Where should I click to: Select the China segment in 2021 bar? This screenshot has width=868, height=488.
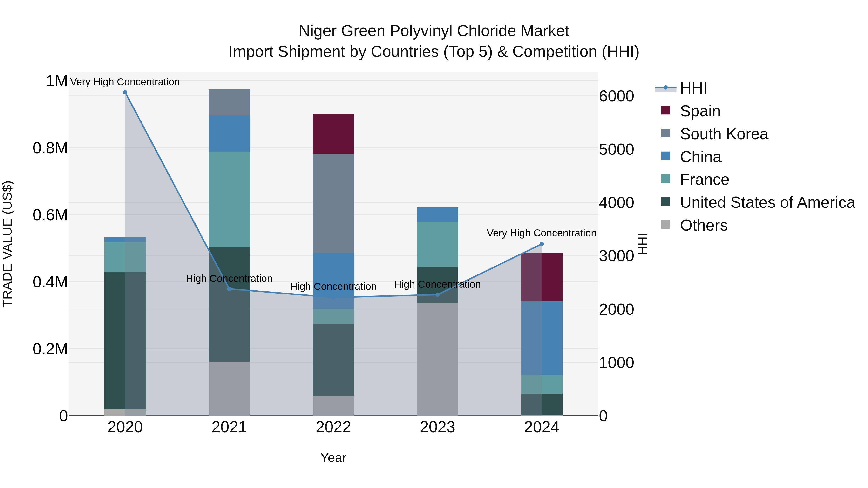coord(229,134)
